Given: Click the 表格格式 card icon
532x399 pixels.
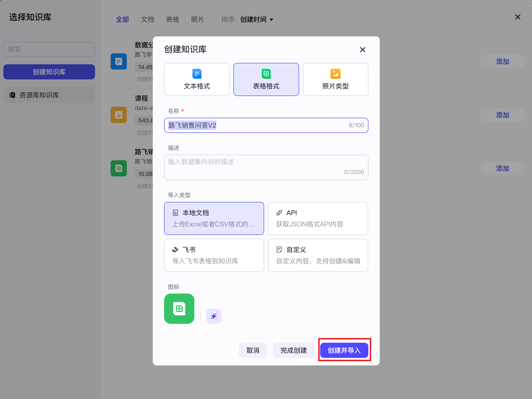Looking at the screenshot, I should pos(266,74).
